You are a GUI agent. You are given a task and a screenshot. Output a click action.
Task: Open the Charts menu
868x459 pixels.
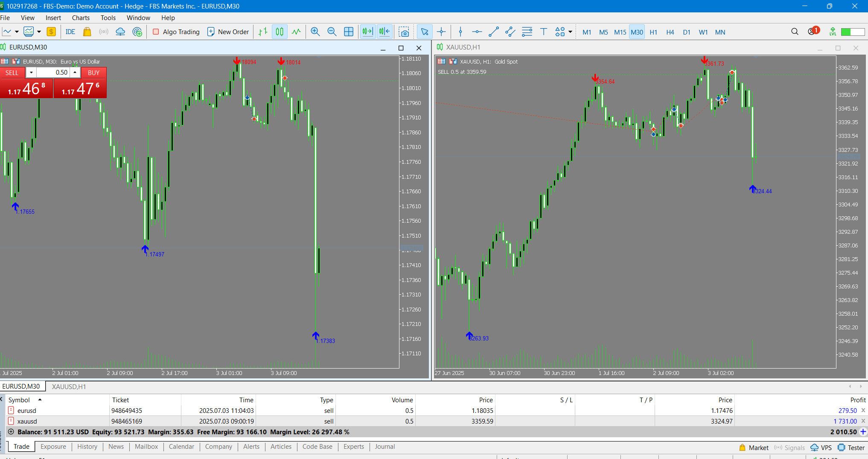click(81, 18)
